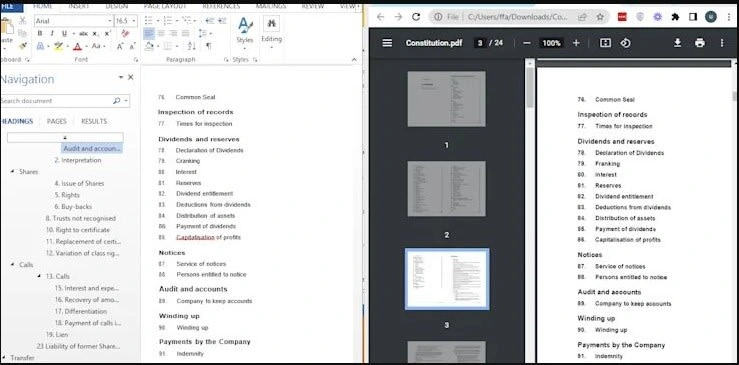Go back in Chrome browser
739x365 pixels.
(x=380, y=17)
